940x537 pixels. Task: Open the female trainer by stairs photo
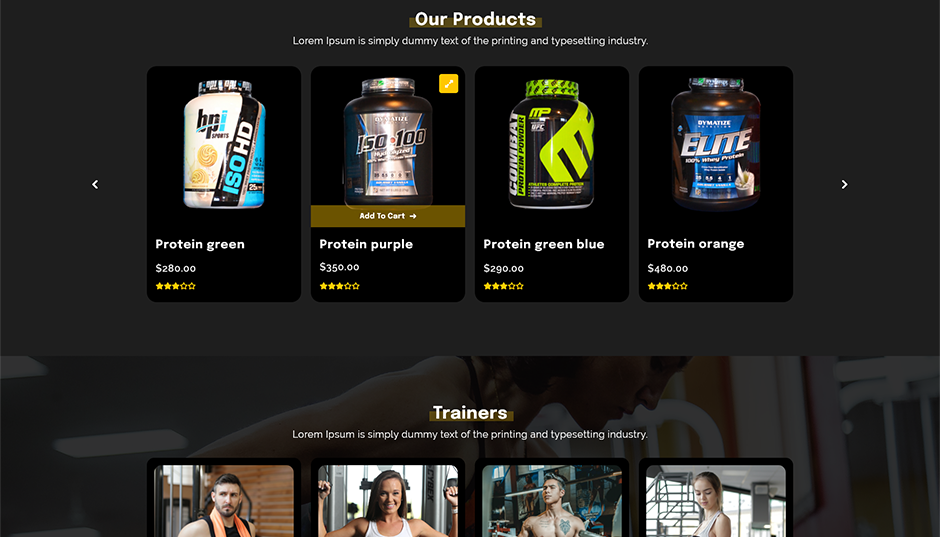716,501
